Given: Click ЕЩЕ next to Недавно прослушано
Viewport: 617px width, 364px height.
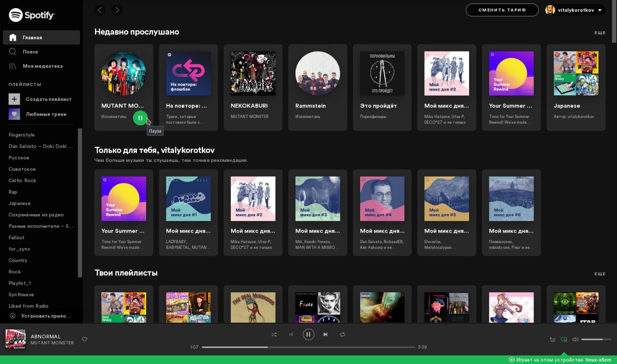Looking at the screenshot, I should (600, 33).
